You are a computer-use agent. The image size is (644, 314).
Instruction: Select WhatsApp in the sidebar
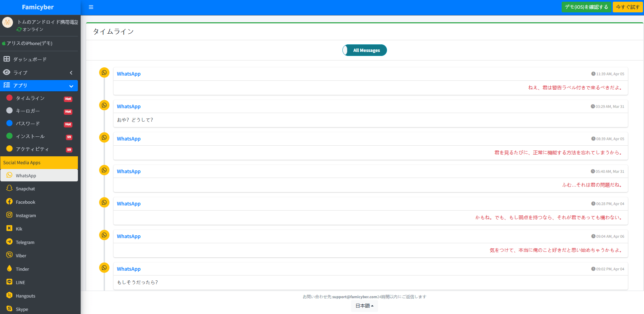[39, 176]
